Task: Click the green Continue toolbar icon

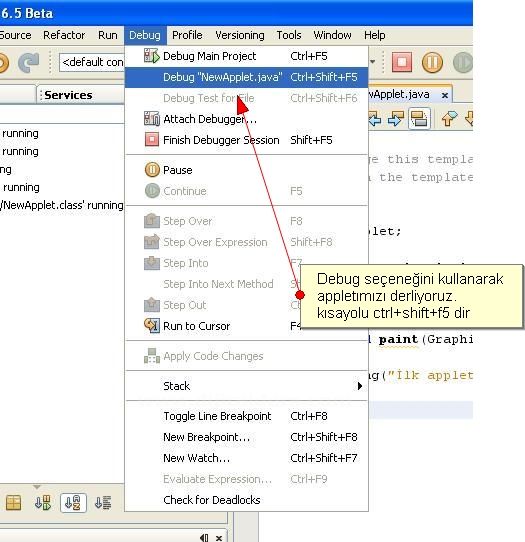Action: 462,63
